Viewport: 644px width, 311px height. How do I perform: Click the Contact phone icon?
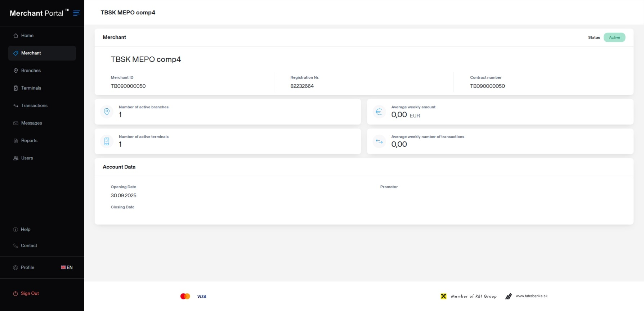click(15, 246)
